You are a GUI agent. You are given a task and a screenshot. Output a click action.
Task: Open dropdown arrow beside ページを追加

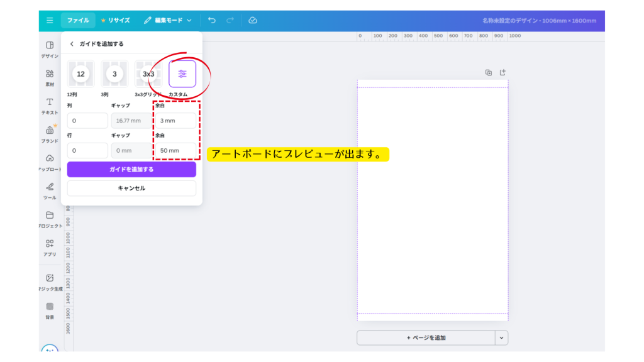(x=501, y=337)
